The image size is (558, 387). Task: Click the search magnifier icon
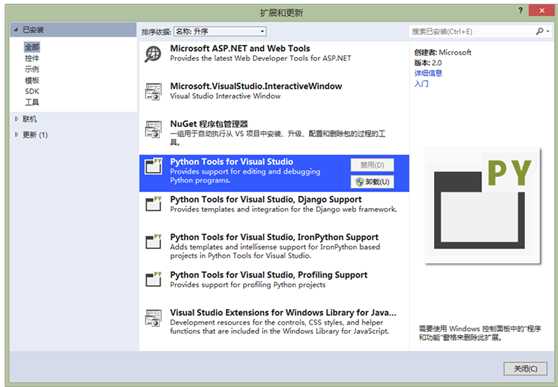[539, 31]
